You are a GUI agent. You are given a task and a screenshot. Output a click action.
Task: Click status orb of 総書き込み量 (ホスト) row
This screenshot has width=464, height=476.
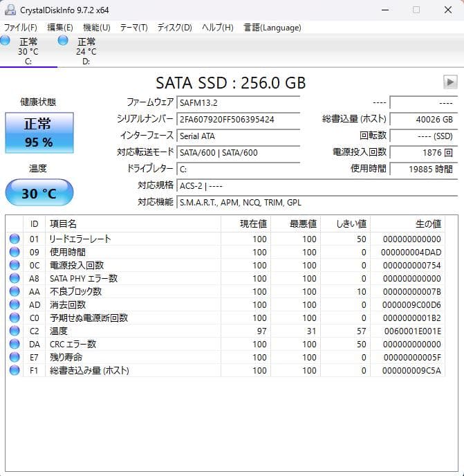tap(15, 370)
